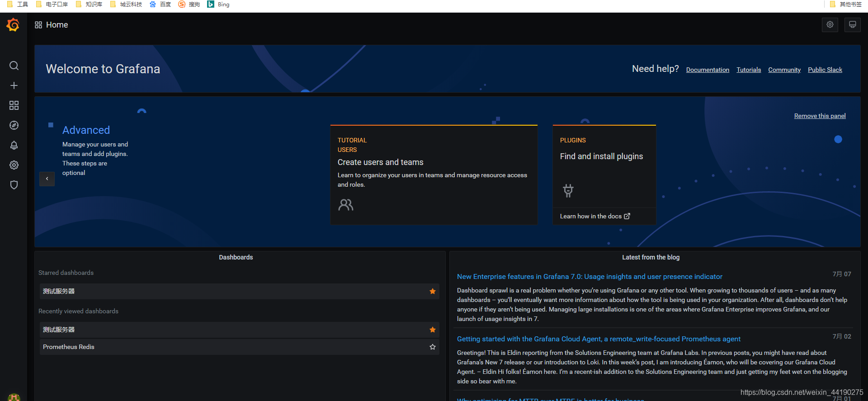Click the users icon in tutorial card
Viewport: 868px width, 401px height.
[346, 205]
